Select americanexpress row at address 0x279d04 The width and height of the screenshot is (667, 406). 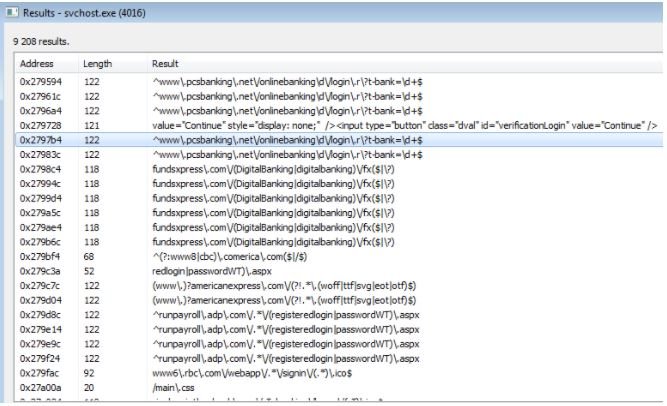coord(339,300)
